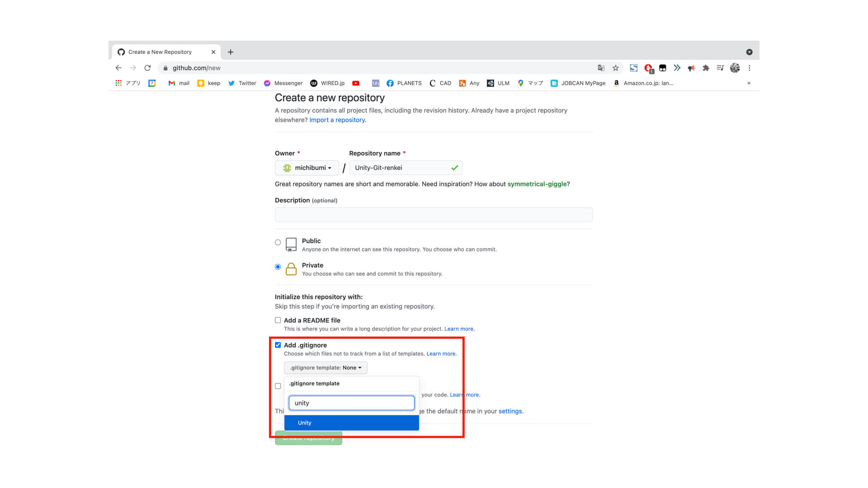Image resolution: width=868 pixels, height=488 pixels.
Task: Open the michibumi owner dropdown
Action: pos(307,168)
